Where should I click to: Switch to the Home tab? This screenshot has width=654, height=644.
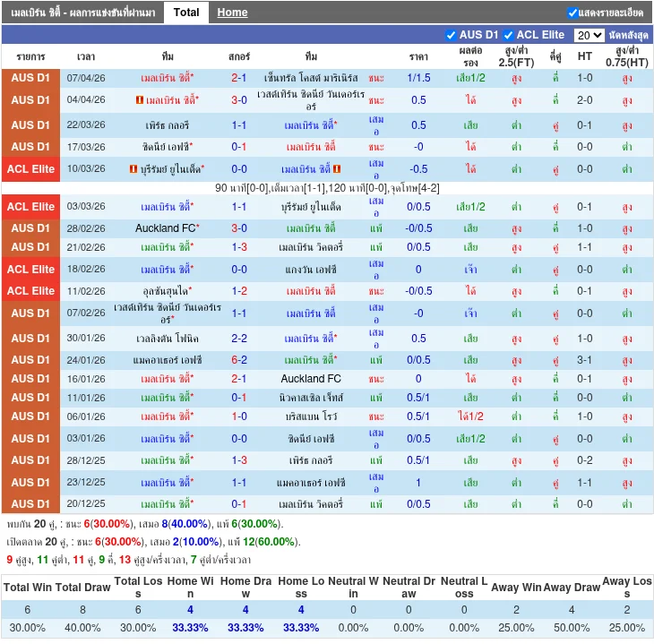(x=232, y=13)
